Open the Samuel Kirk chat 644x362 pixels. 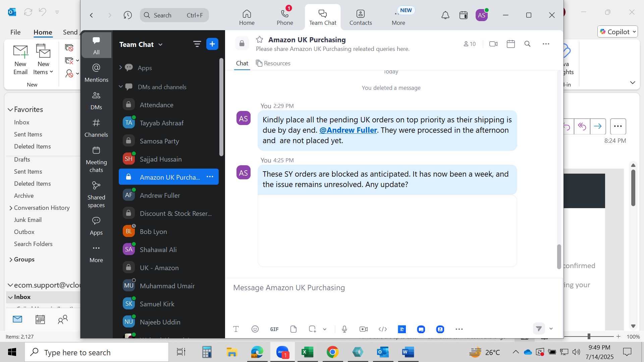pos(169,304)
